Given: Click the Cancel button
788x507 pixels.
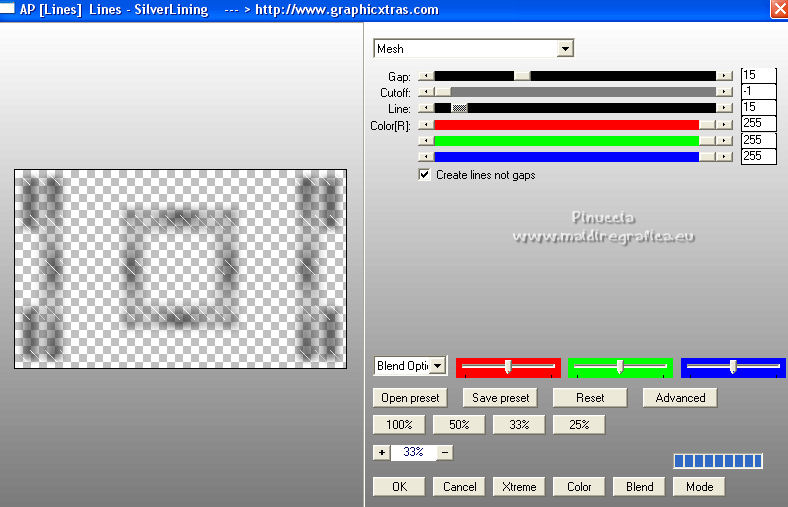Looking at the screenshot, I should click(x=459, y=486).
